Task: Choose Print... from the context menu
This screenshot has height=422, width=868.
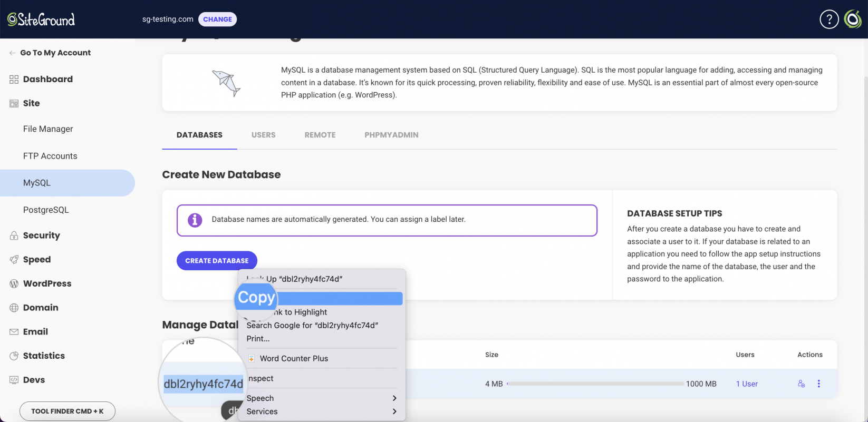Action: [322, 339]
